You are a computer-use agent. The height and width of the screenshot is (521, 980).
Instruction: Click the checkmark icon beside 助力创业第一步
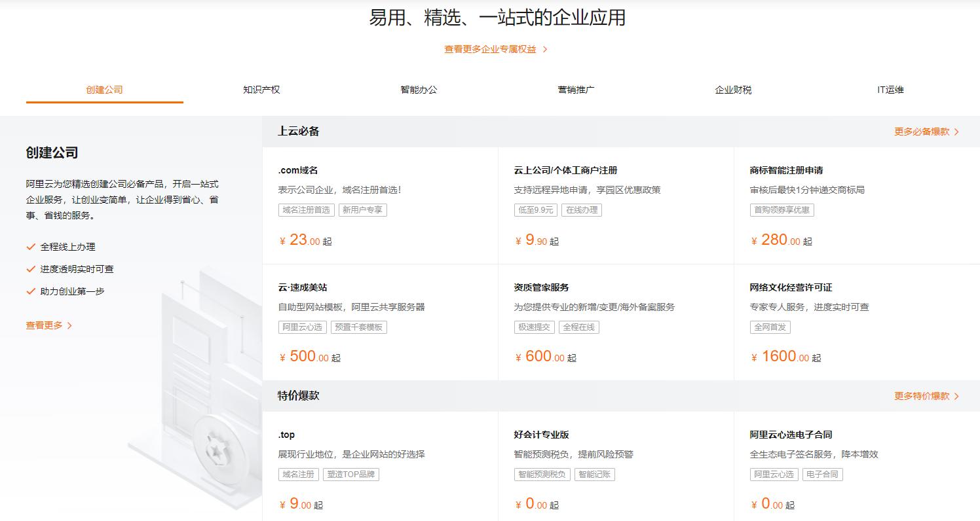(31, 291)
